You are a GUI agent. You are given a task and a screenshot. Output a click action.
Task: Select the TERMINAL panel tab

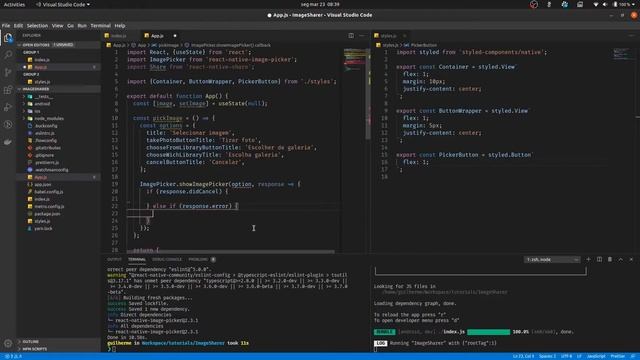137,260
